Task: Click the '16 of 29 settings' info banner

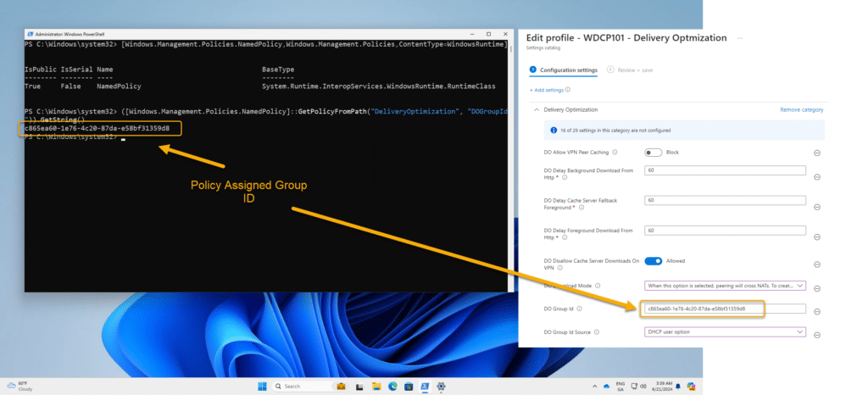Action: point(684,131)
